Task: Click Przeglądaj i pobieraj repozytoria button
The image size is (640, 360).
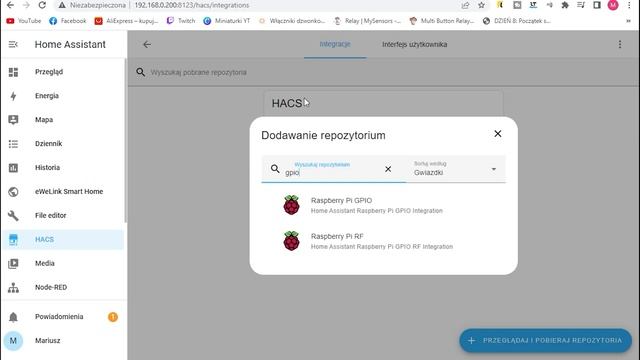Action: click(546, 340)
